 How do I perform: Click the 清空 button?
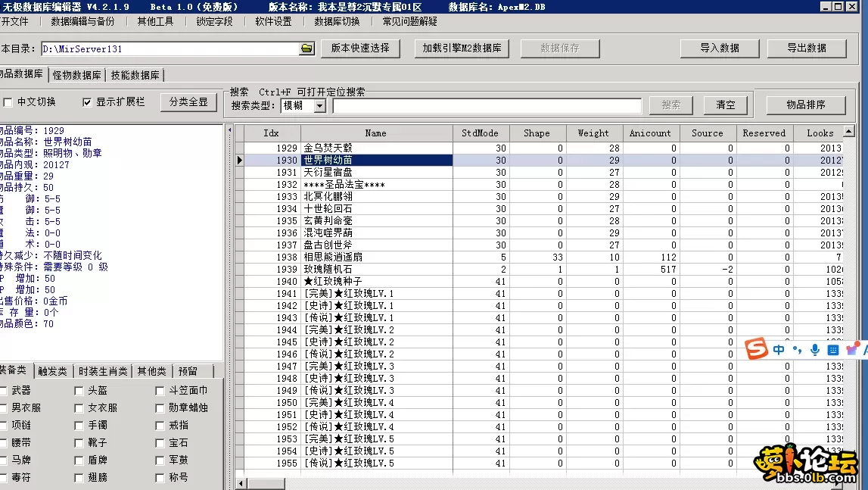725,105
